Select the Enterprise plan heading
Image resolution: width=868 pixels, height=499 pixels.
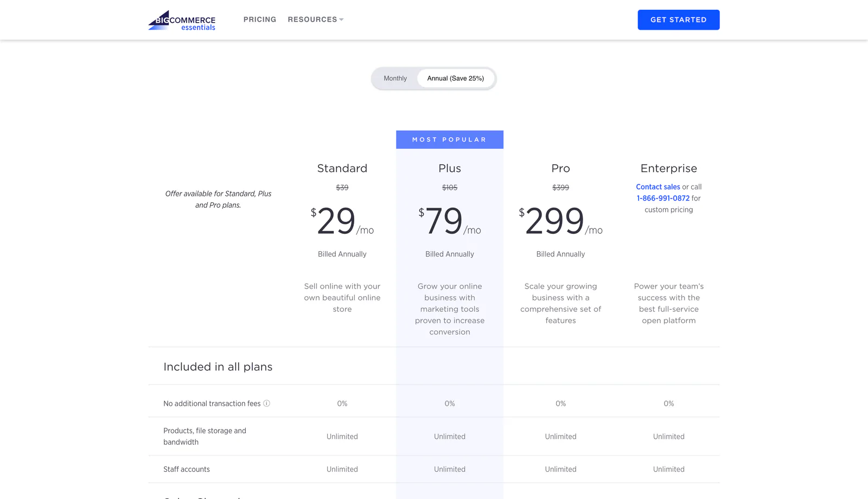click(x=669, y=168)
